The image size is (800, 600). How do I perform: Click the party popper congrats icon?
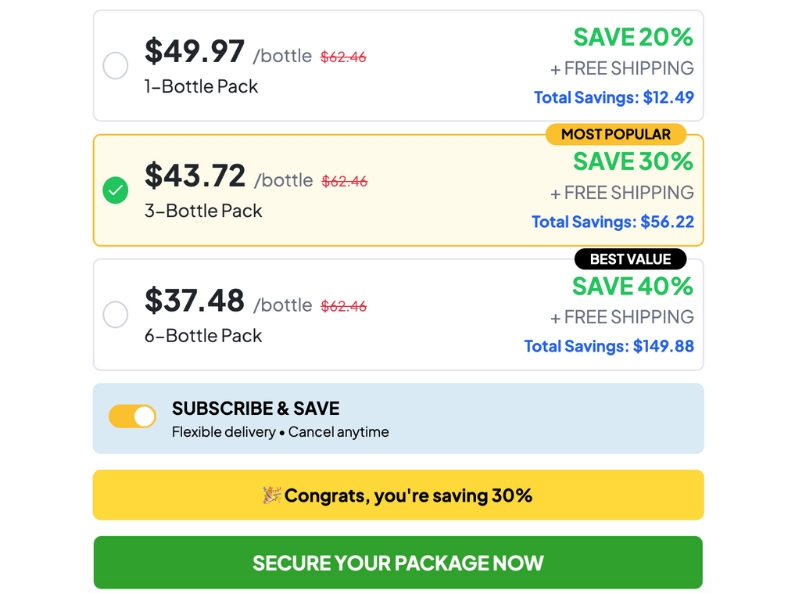(x=271, y=495)
